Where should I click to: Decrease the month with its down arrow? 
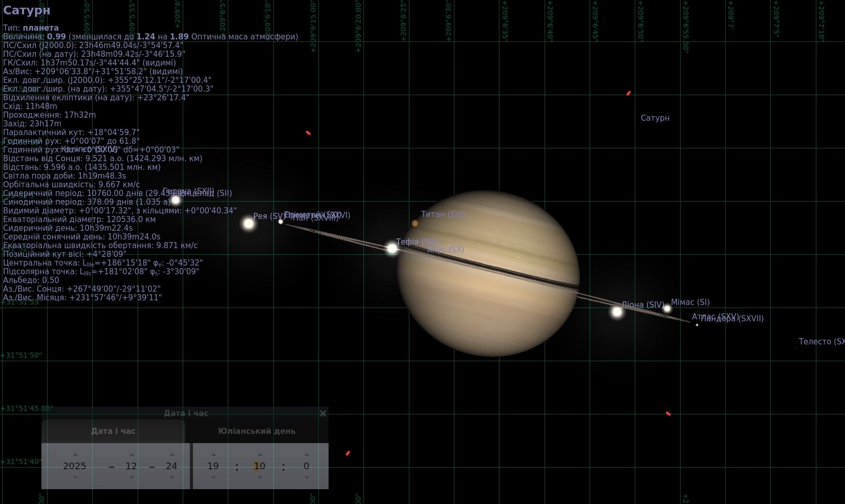(132, 477)
